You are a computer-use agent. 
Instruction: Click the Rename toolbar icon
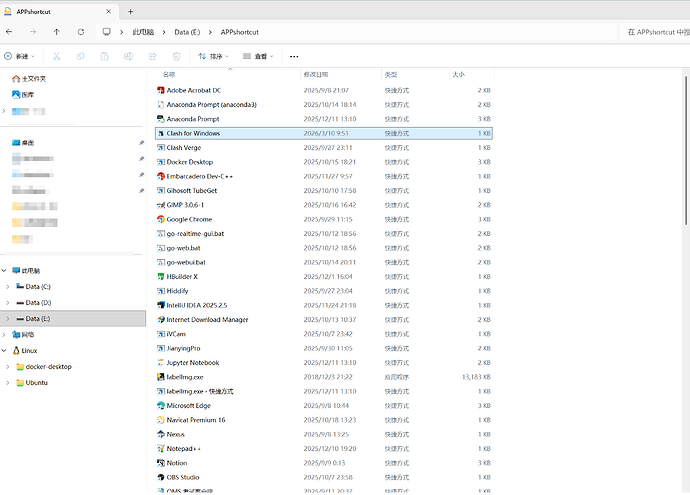tap(128, 56)
